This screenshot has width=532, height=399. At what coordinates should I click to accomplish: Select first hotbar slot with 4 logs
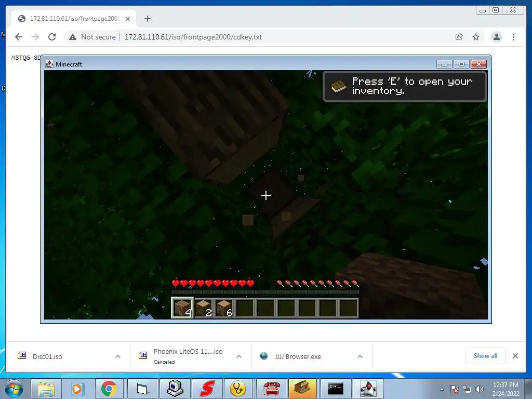click(x=182, y=308)
